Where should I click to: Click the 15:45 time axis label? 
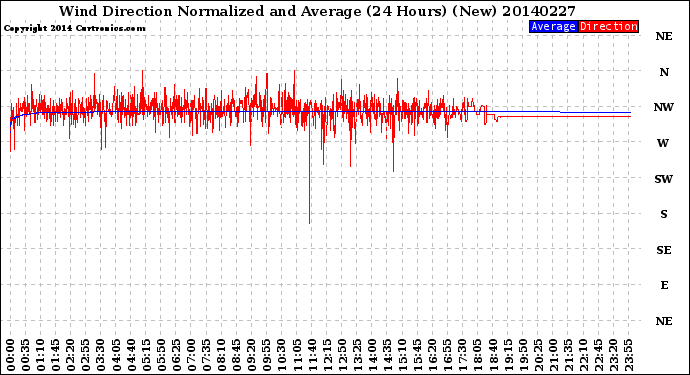418,355
